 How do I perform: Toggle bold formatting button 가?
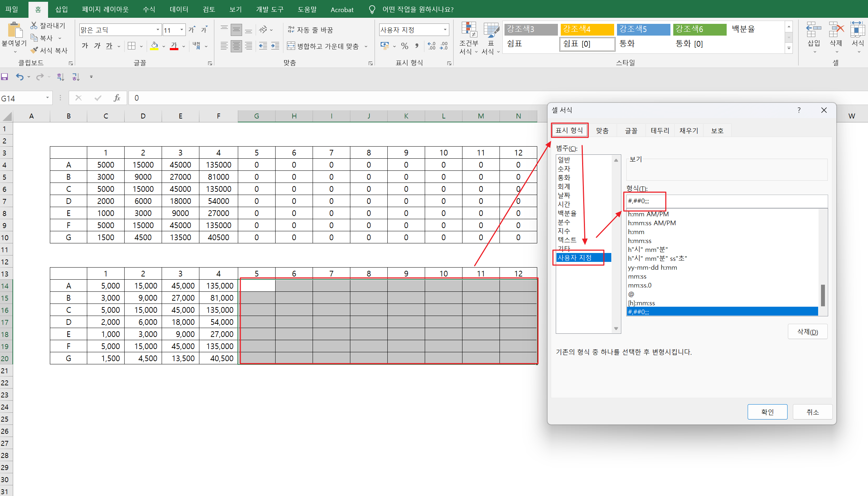pyautogui.click(x=85, y=46)
